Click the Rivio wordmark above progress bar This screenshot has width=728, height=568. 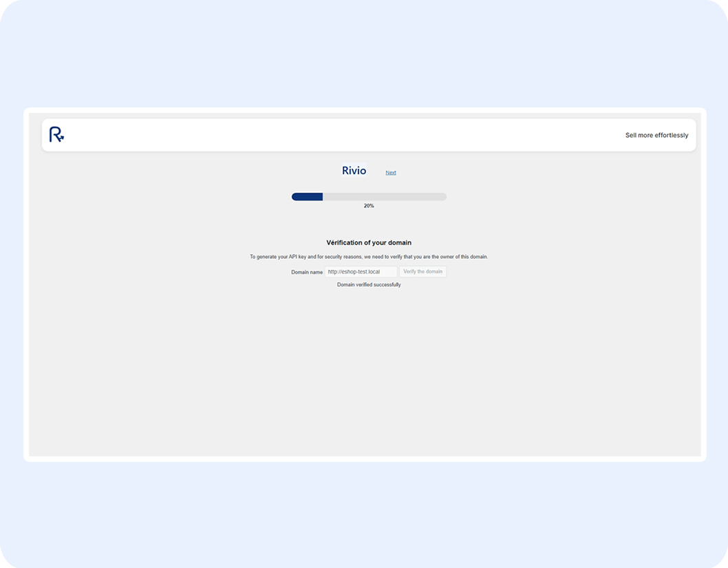tap(354, 171)
